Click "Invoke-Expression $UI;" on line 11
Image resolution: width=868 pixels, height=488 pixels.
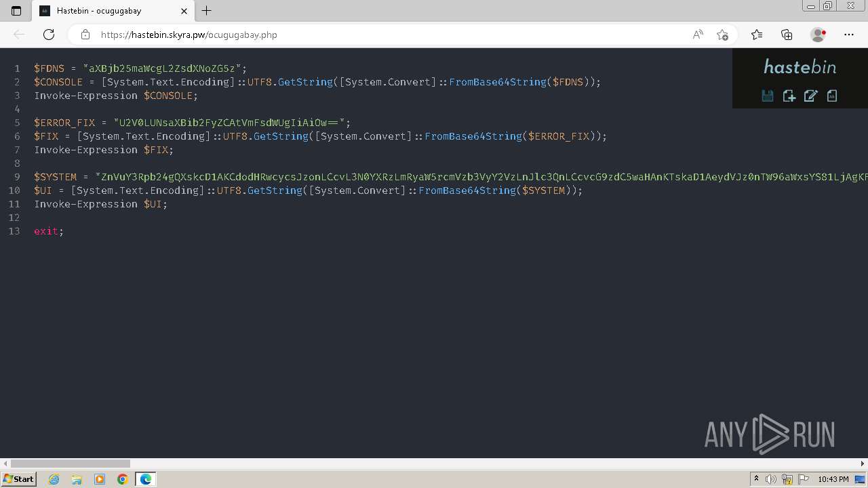[x=101, y=204]
